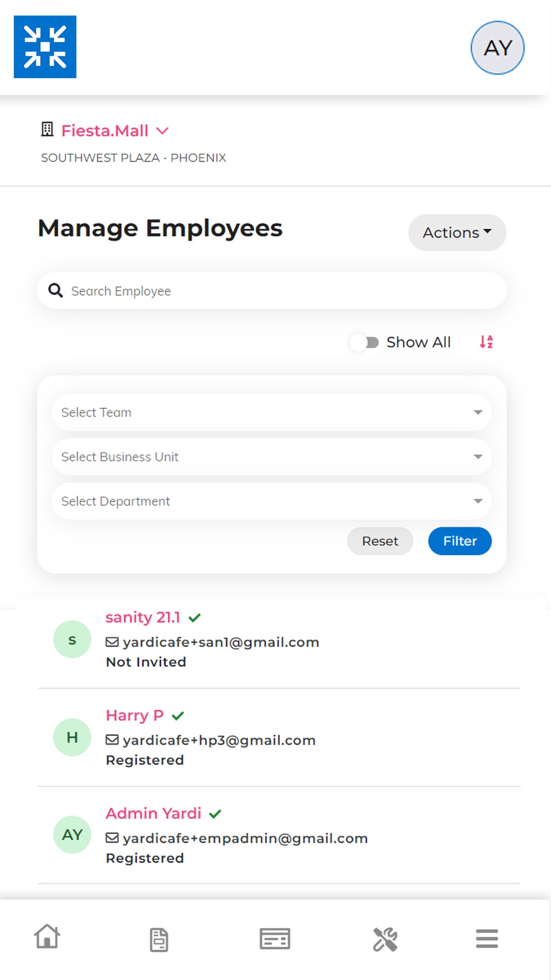The width and height of the screenshot is (551, 980).
Task: Focus the Search Employee input field
Action: click(272, 290)
